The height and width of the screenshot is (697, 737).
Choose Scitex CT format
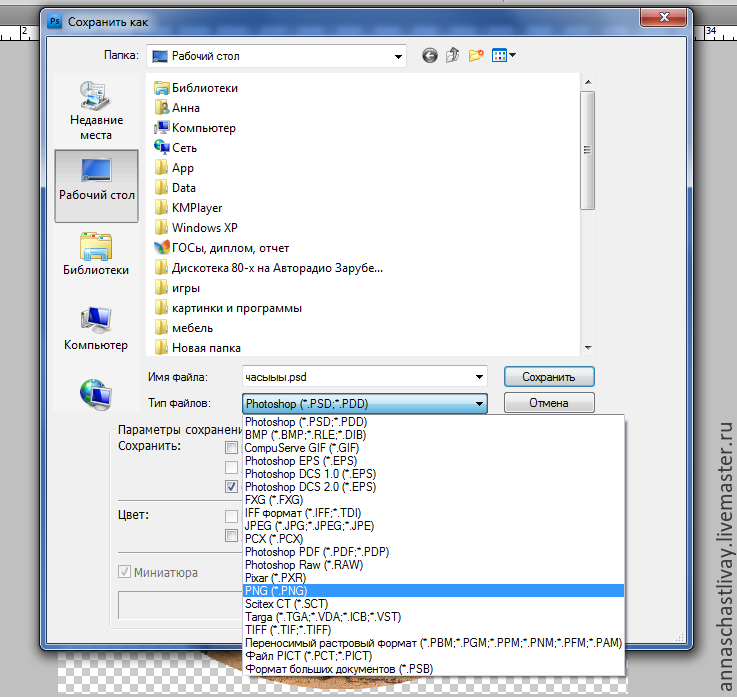click(433, 604)
